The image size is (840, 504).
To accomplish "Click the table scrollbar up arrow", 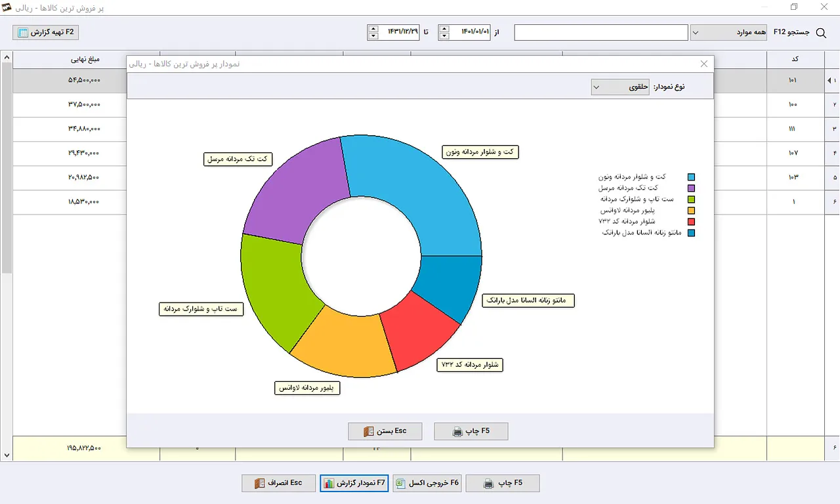I will 7,57.
